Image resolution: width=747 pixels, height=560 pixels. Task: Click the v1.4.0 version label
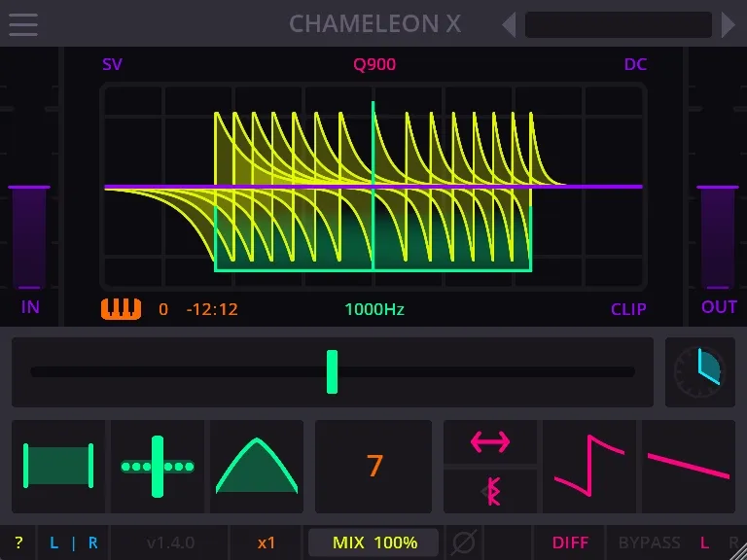(x=170, y=542)
